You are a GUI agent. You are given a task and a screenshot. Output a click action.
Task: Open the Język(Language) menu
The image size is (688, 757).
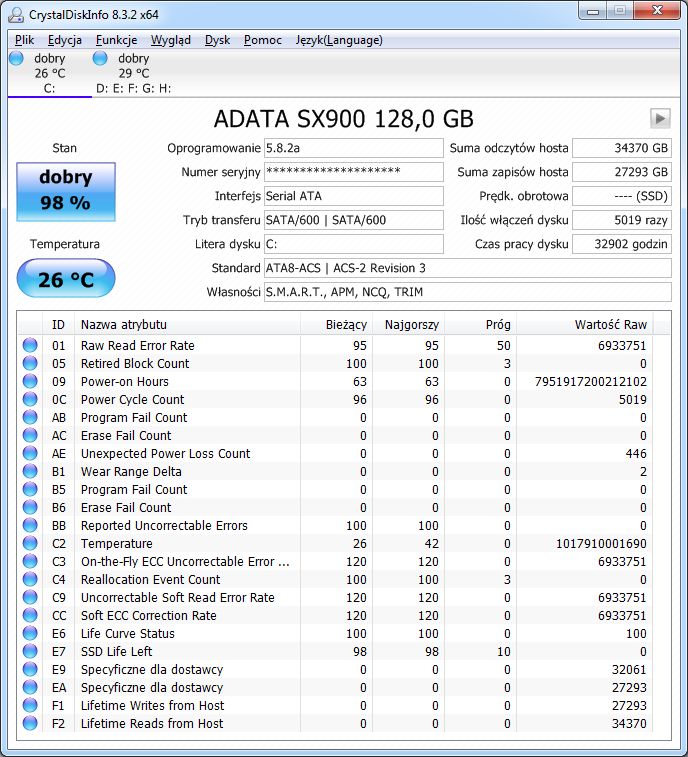pyautogui.click(x=339, y=40)
